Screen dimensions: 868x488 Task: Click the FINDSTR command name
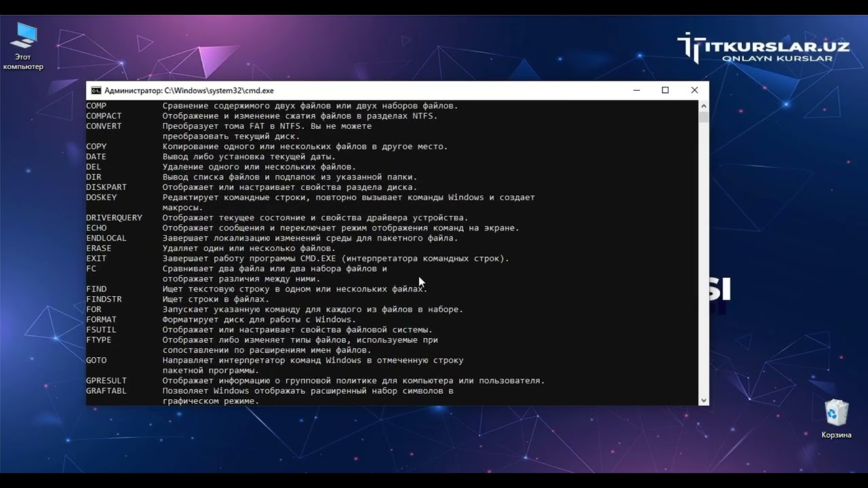(104, 299)
